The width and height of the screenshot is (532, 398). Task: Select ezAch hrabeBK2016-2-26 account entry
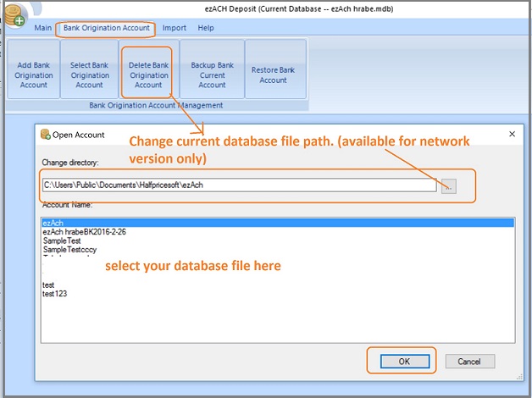(84, 232)
